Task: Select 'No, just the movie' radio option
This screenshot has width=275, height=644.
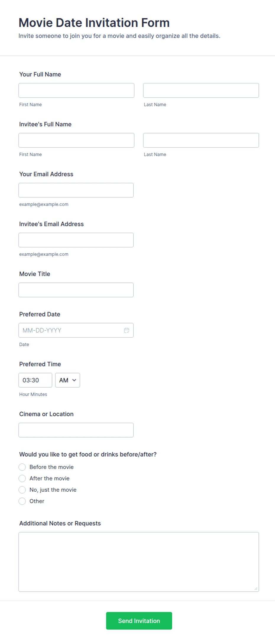Action: [x=22, y=490]
